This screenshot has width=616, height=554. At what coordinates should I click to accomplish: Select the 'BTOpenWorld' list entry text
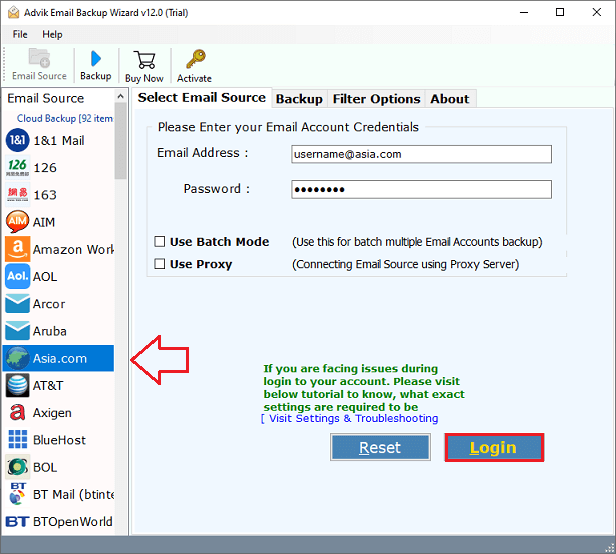tap(73, 521)
